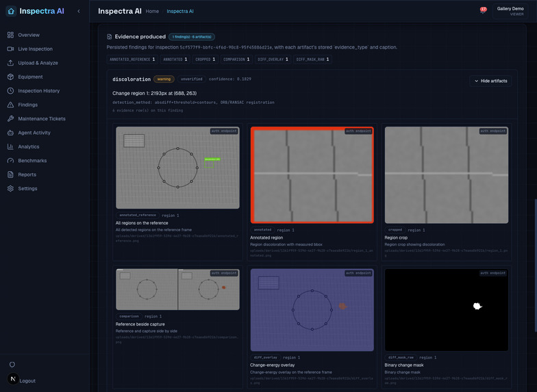The image size is (537, 392).
Task: Collapse artifacts with Hide artifacts button
Action: coord(490,81)
